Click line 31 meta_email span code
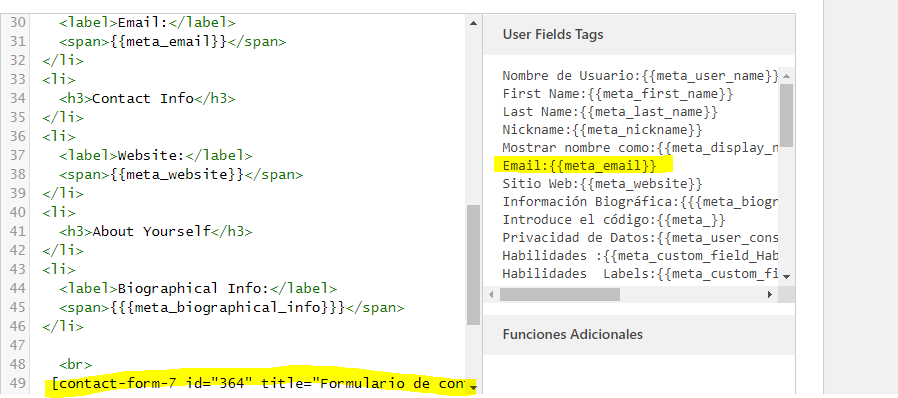 [x=172, y=42]
